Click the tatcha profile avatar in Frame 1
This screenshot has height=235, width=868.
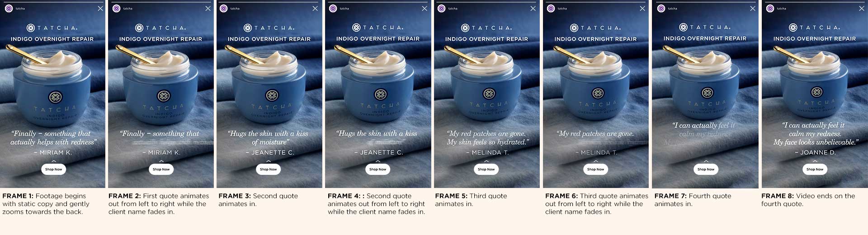9,8
